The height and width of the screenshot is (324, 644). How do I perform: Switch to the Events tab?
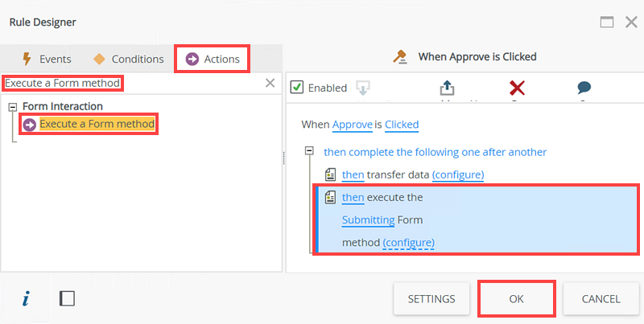pos(47,59)
